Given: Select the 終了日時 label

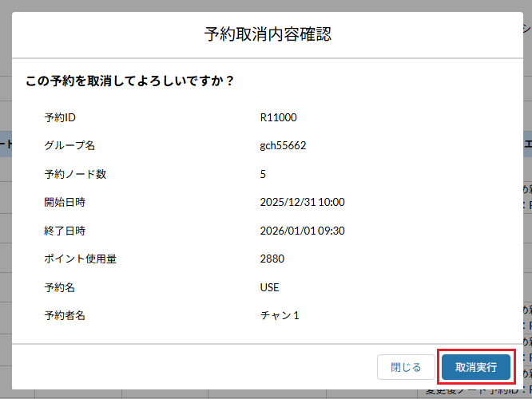Looking at the screenshot, I should [x=65, y=231].
